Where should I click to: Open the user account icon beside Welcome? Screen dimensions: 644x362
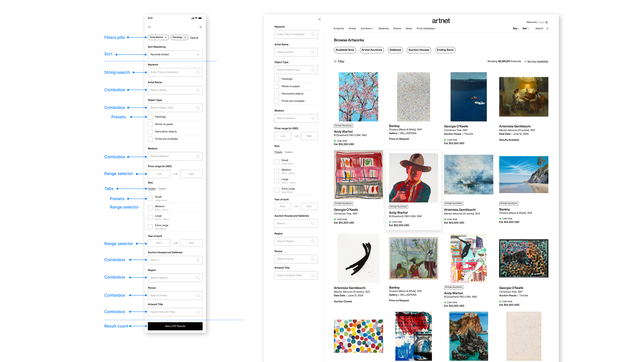[x=547, y=22]
